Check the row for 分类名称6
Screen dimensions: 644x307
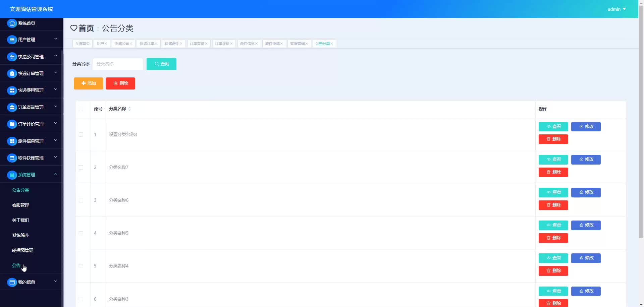pyautogui.click(x=81, y=200)
